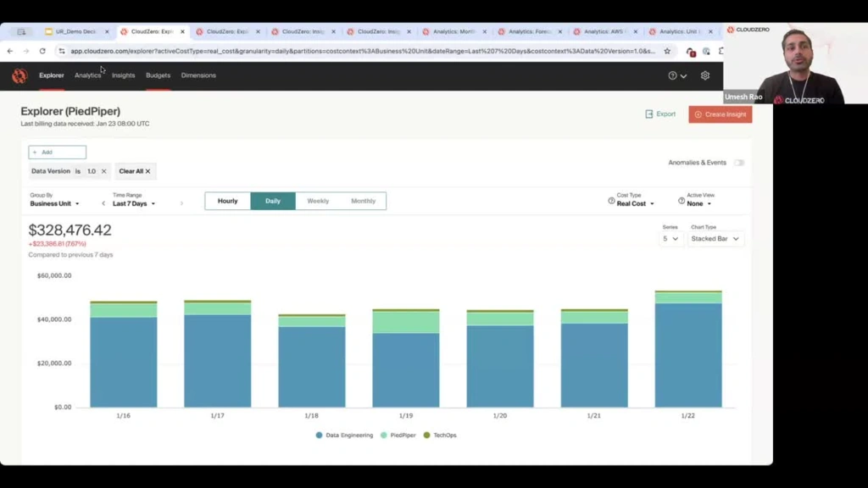Viewport: 868px width, 488px height.
Task: Click Create Insight button
Action: pyautogui.click(x=721, y=114)
